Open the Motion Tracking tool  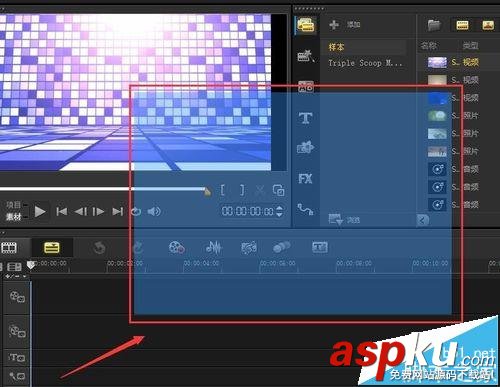point(282,247)
